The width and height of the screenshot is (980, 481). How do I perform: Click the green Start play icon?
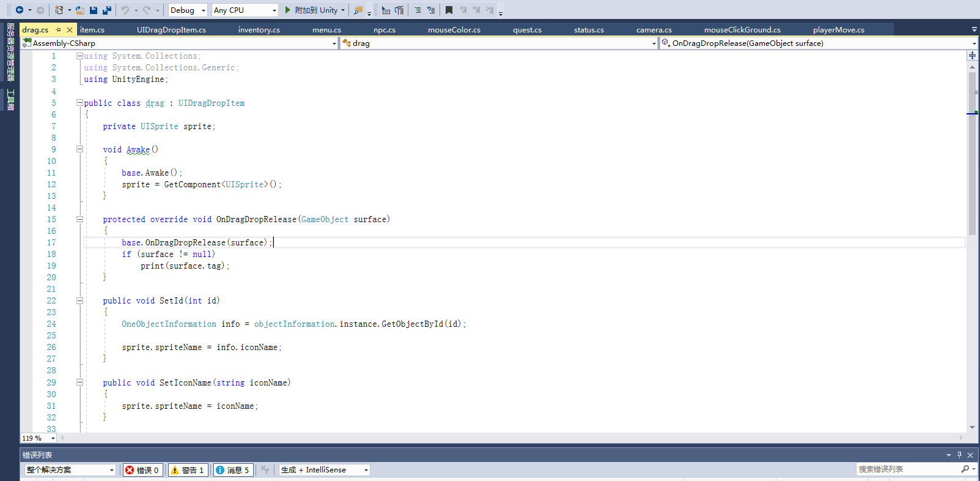click(288, 10)
